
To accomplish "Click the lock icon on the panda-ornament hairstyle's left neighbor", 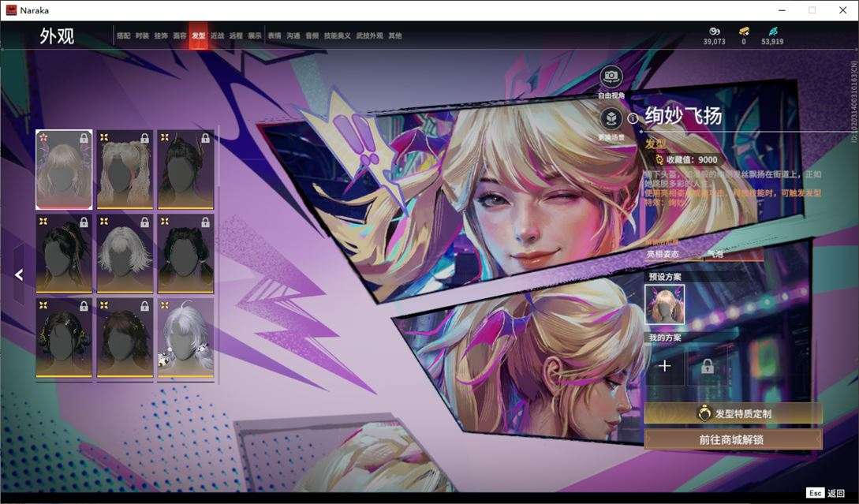I will pos(144,306).
